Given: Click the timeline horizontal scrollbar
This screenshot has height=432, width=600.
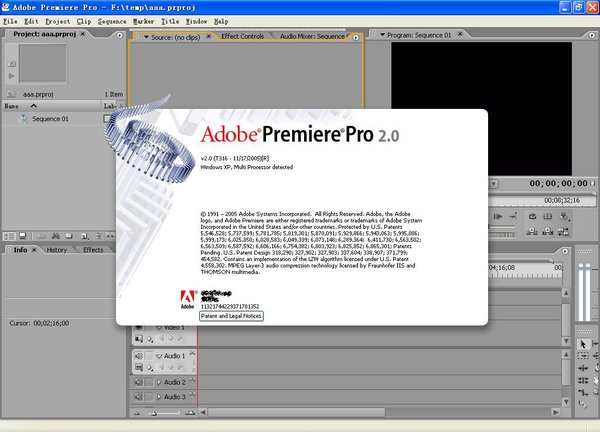Looking at the screenshot, I should 296,412.
